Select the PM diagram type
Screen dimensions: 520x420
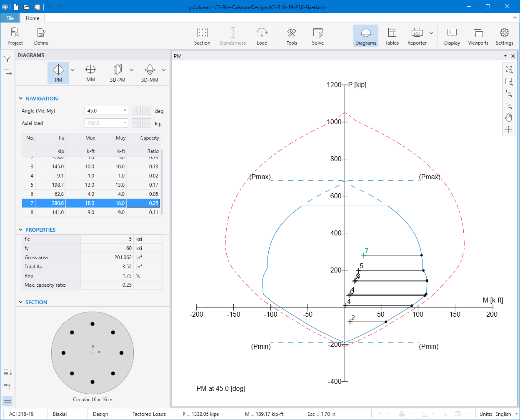pos(58,73)
